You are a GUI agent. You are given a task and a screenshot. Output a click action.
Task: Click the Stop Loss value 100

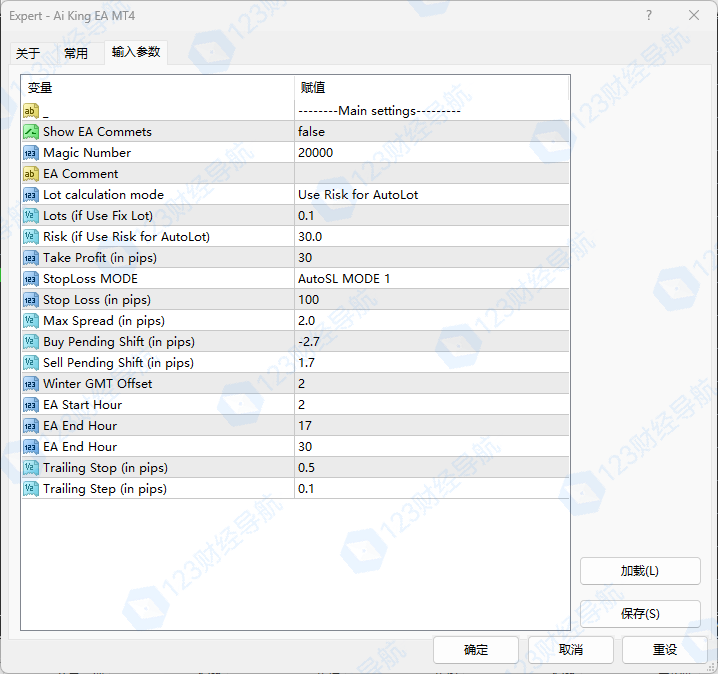coord(309,300)
